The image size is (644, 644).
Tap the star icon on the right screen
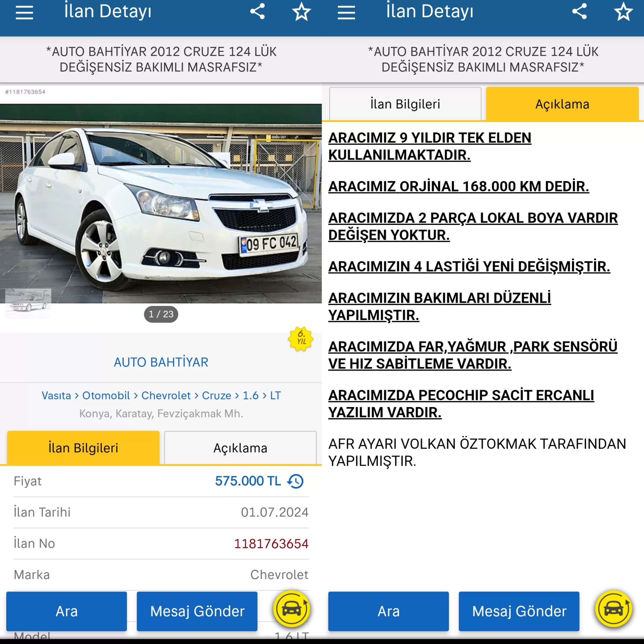pos(624,12)
